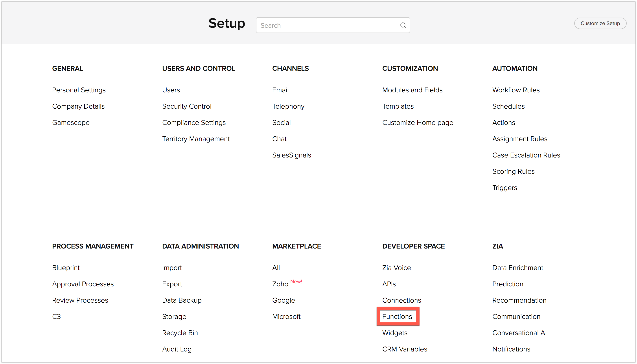Select Blueprint under Process Management

pyautogui.click(x=66, y=268)
